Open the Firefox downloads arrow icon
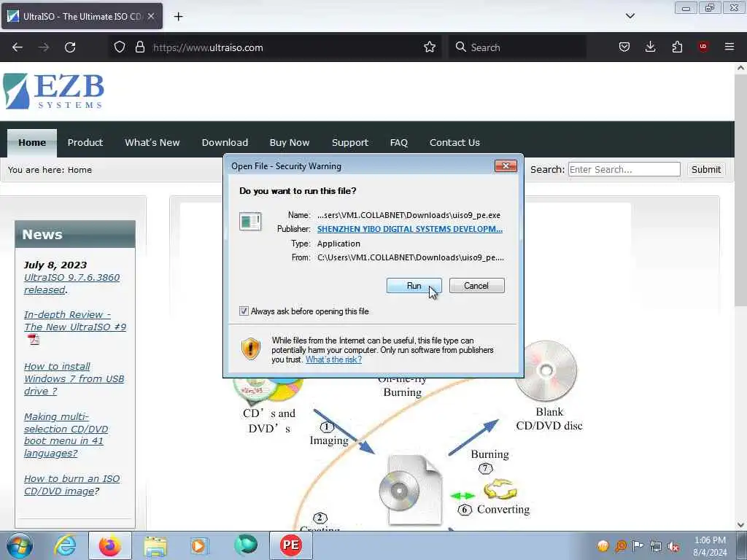Viewport: 747px width, 560px height. [650, 47]
